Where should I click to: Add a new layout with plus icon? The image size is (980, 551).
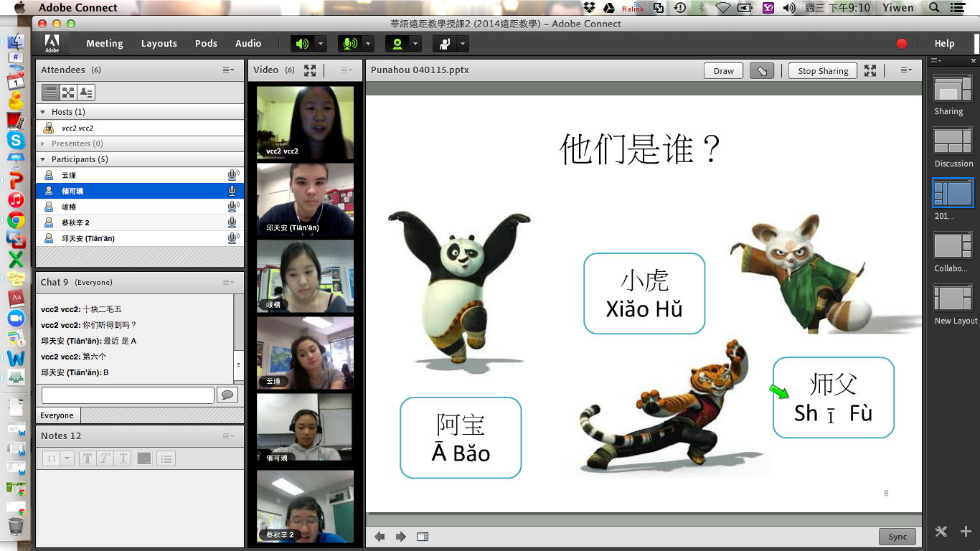[966, 532]
